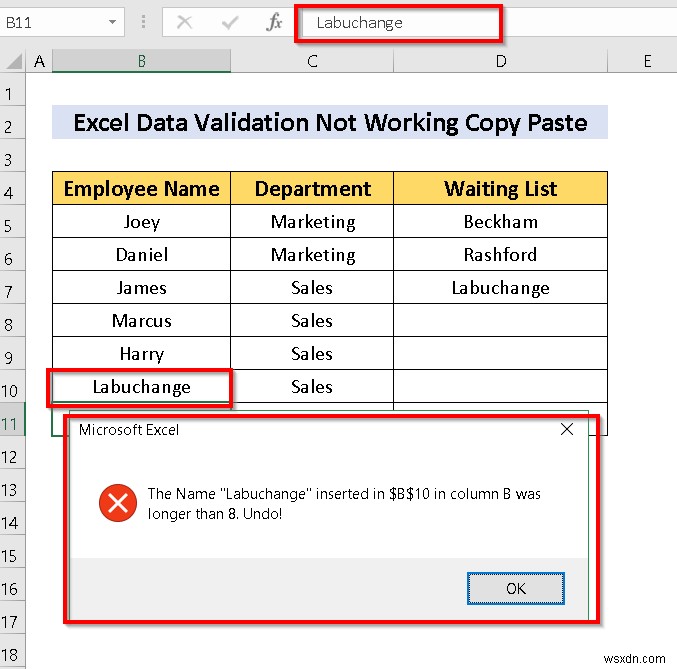The height and width of the screenshot is (669, 677).
Task: Click the title cell 'Excel Data Validation Not Working Copy Paste'
Action: 330,122
